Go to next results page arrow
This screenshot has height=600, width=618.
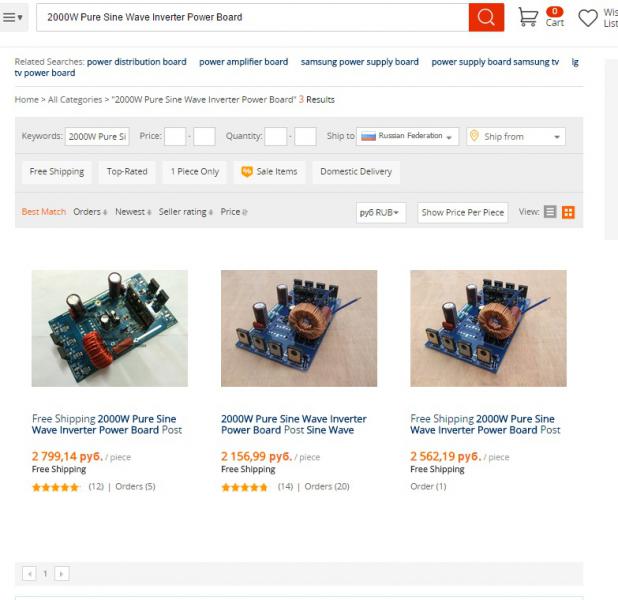(61, 574)
